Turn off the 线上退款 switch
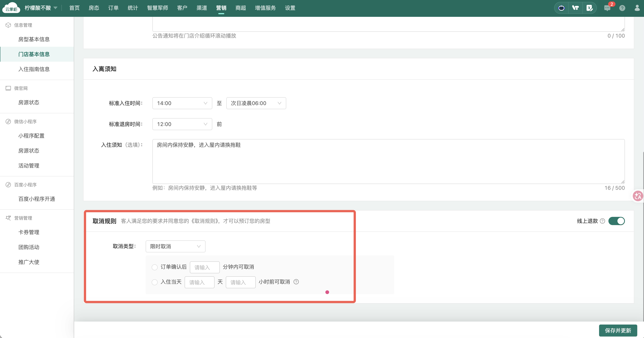Screen dimensions: 644x338 [x=616, y=221]
